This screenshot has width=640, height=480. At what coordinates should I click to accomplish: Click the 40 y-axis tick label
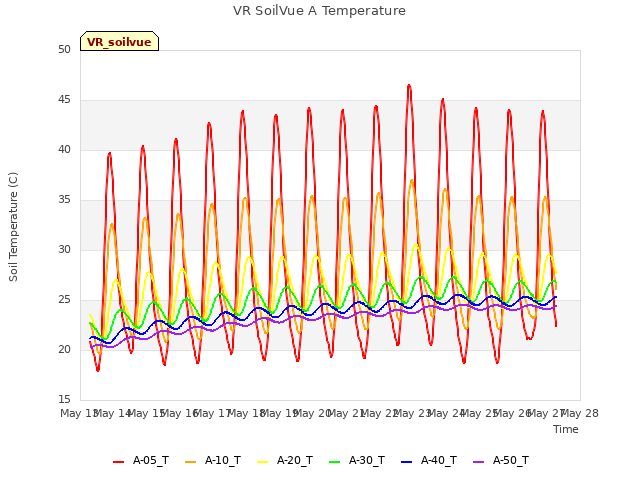(64, 149)
